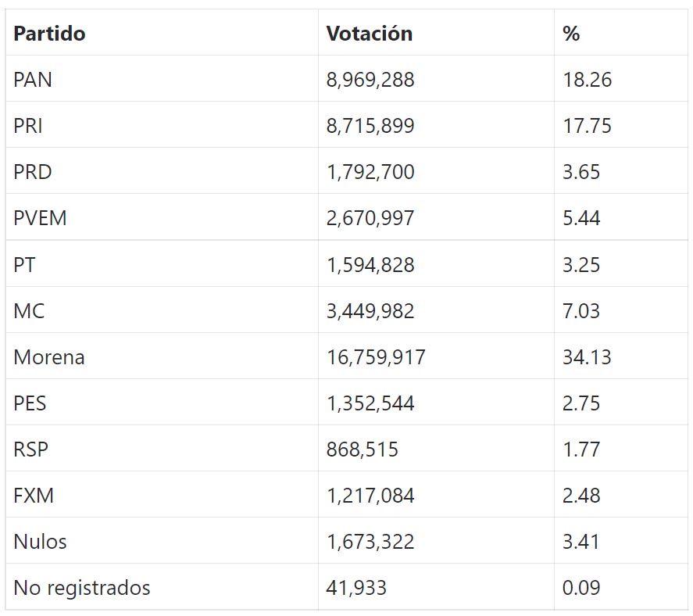This screenshot has width=693, height=616.
Task: Click PAN's vote count 8,969,288
Action: coord(370,80)
